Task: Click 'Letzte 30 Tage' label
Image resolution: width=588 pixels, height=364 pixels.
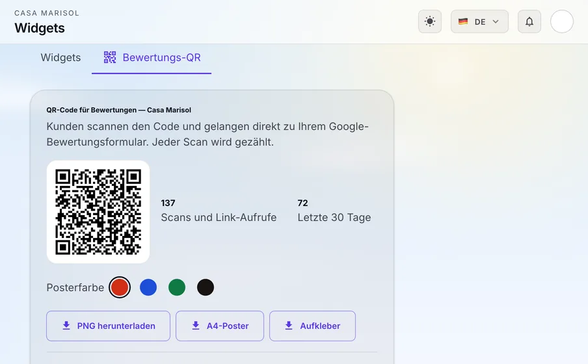Action: [334, 218]
